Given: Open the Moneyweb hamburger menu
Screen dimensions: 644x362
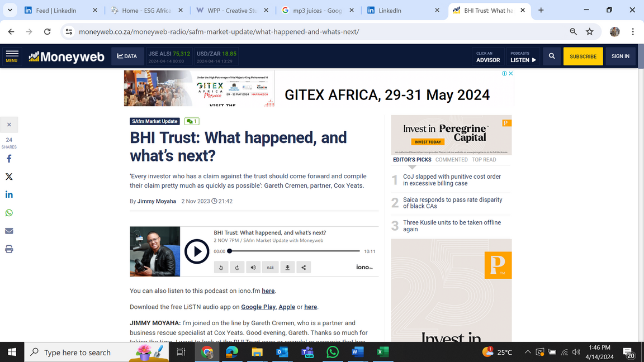Looking at the screenshot, I should click(x=12, y=56).
